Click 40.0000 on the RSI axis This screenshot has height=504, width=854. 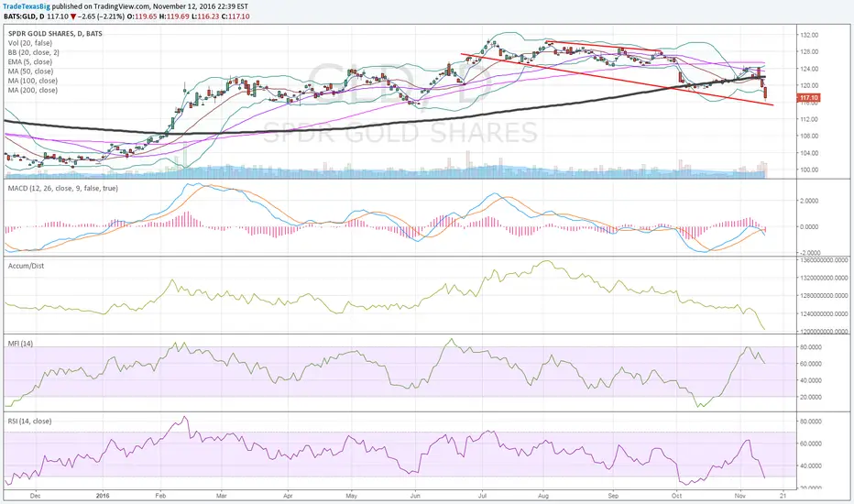[810, 466]
